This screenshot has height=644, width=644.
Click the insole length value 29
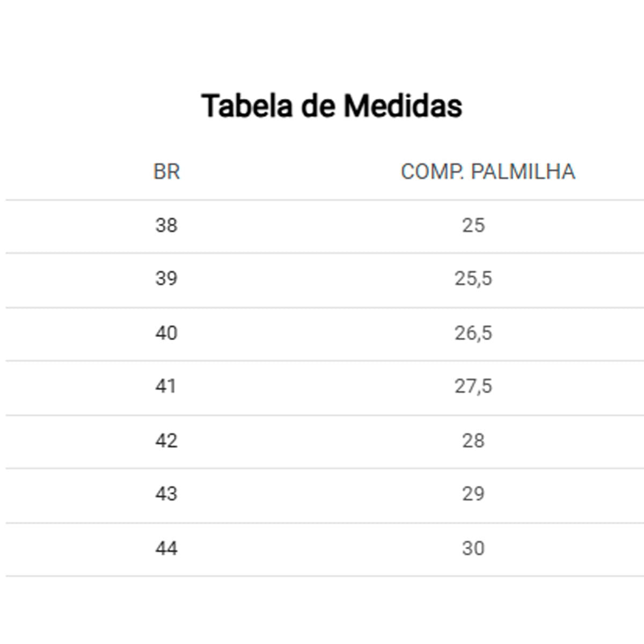pyautogui.click(x=473, y=494)
